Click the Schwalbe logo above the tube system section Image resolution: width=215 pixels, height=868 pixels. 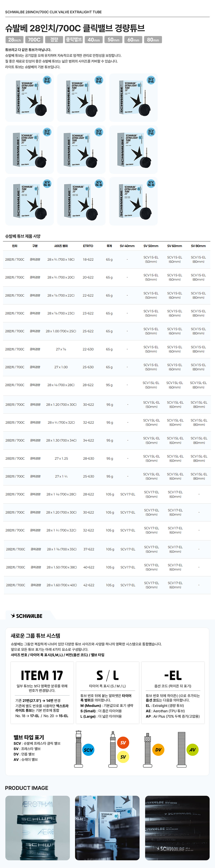pyautogui.click(x=27, y=616)
